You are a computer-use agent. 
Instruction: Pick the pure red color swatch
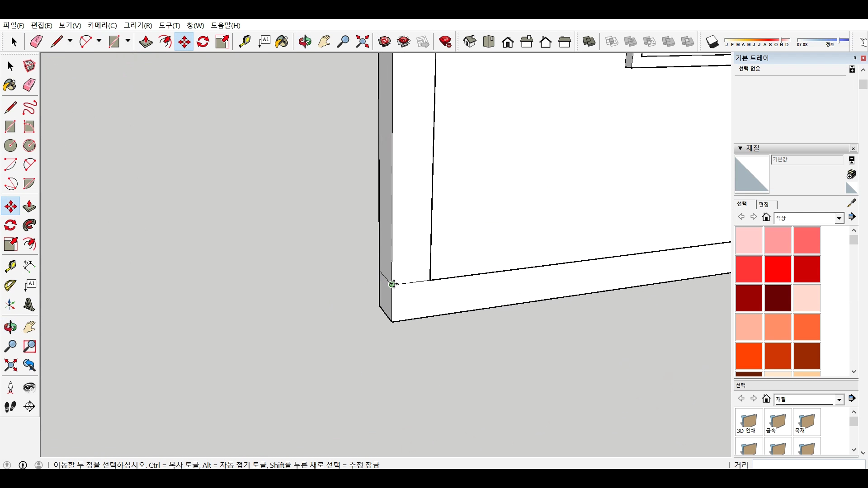click(x=778, y=269)
